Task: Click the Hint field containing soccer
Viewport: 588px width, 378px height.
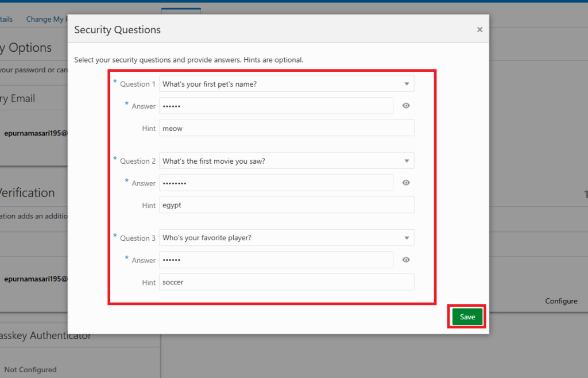Action: pos(287,282)
